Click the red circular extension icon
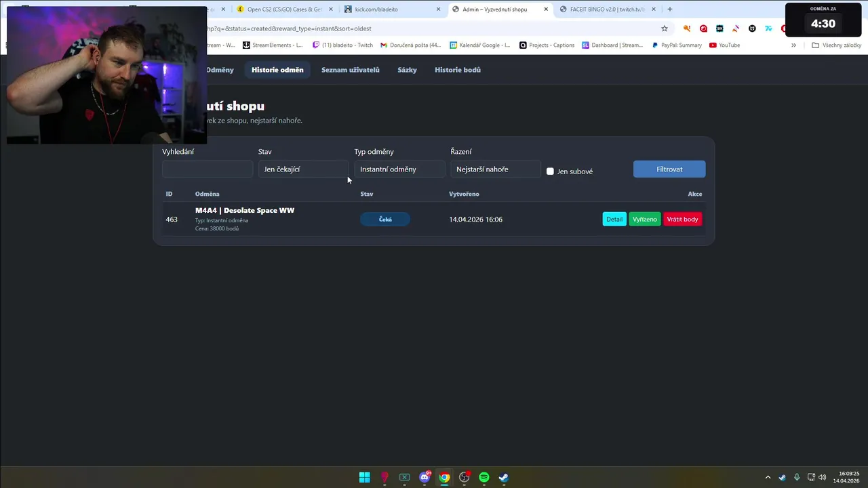This screenshot has height=488, width=868. 703,28
